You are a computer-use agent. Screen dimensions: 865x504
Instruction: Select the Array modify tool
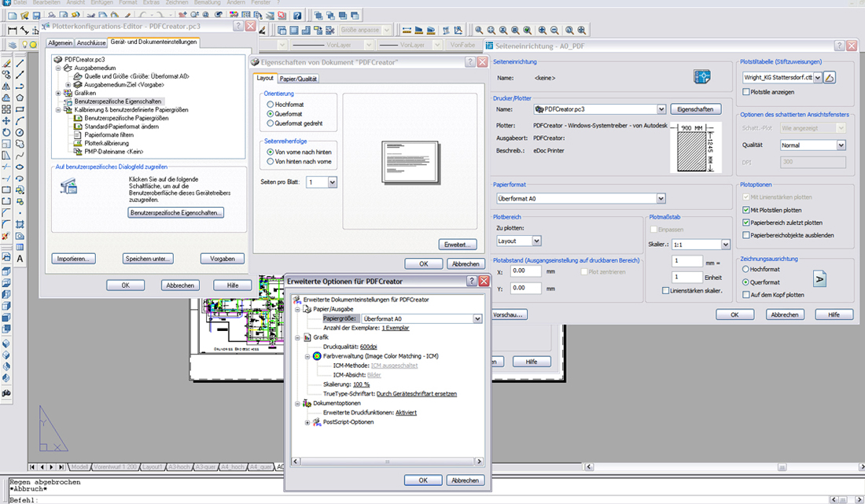tap(6, 109)
